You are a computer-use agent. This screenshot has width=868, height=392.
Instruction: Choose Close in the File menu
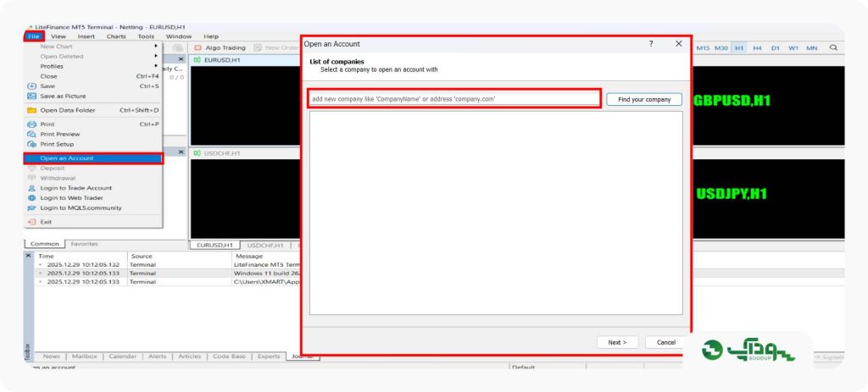(x=93, y=76)
